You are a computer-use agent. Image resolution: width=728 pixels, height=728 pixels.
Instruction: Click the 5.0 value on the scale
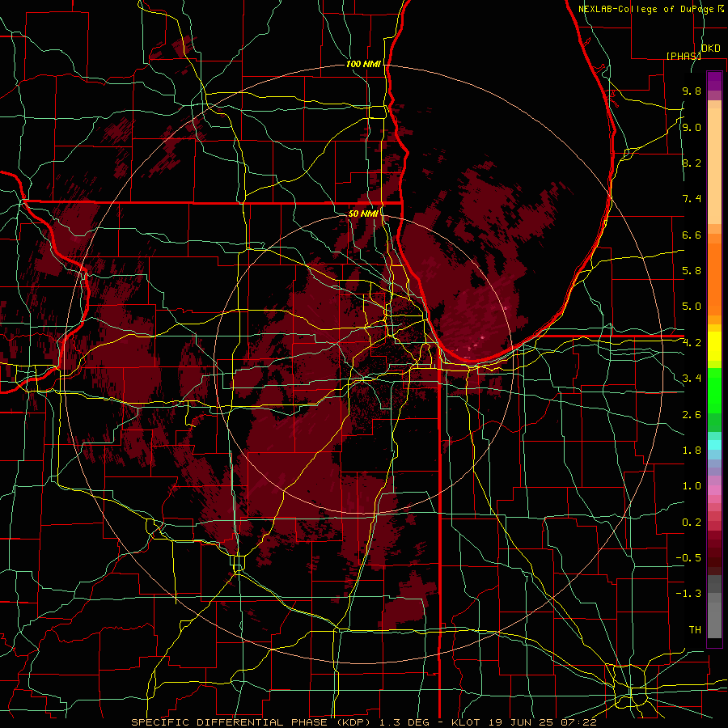(692, 307)
